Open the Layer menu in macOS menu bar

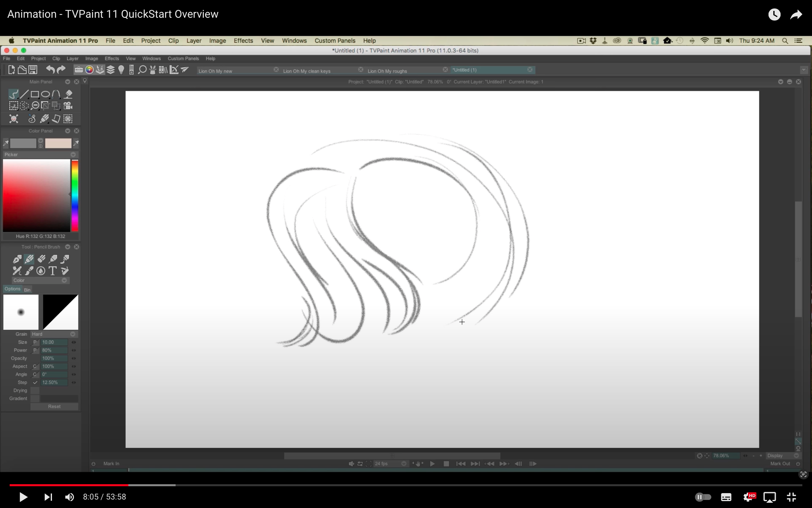click(x=194, y=40)
